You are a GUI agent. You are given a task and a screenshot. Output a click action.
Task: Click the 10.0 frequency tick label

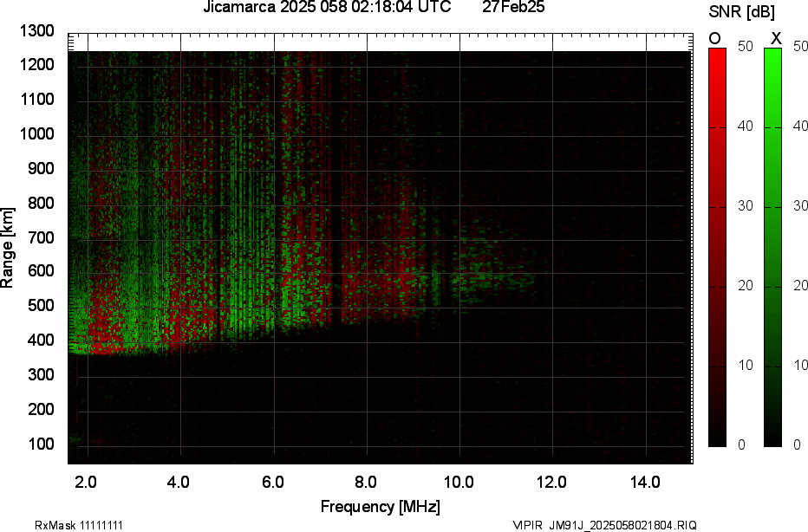pyautogui.click(x=459, y=482)
